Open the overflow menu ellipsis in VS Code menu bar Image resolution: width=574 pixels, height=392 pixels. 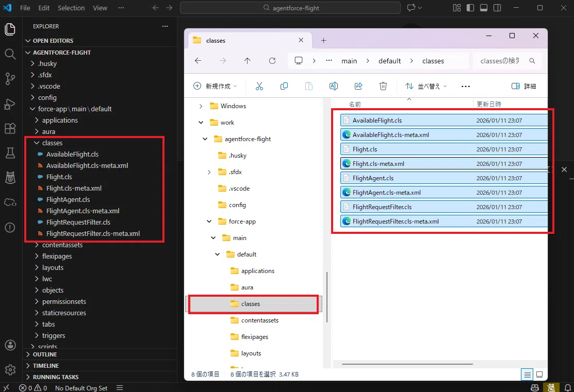point(121,8)
